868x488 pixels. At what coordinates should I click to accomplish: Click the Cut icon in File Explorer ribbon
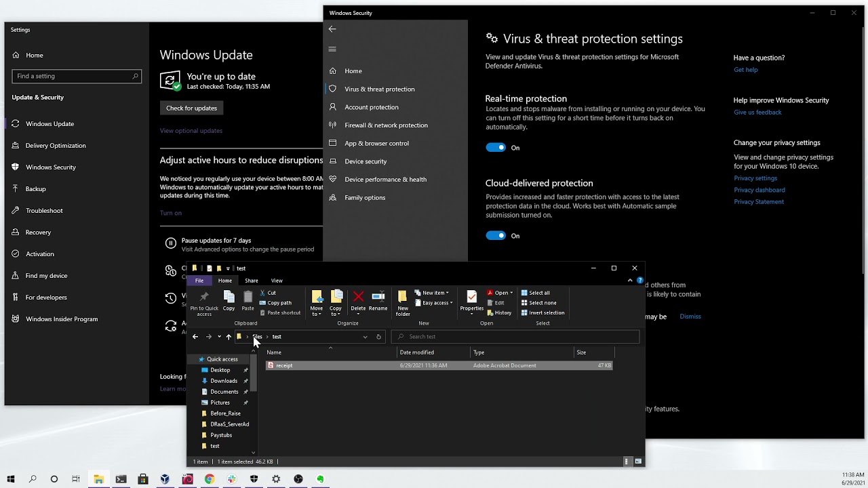(262, 293)
